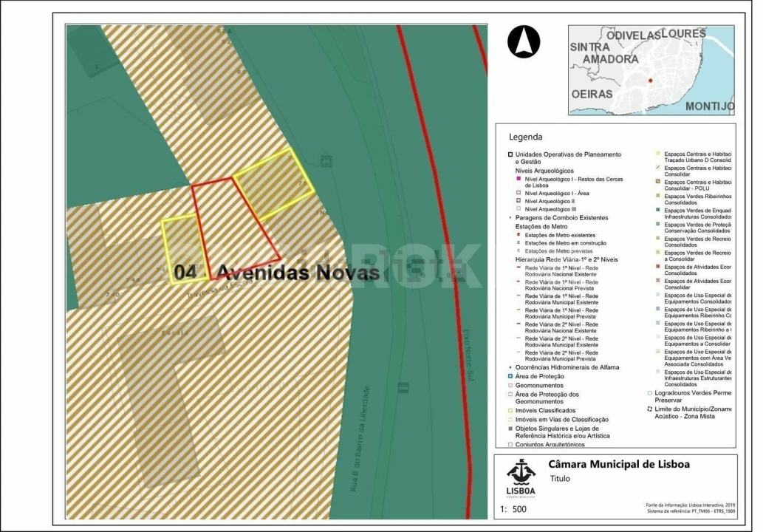Select the Paragens de Comboio Existentes icon
Screen dimensions: 763x532
click(510, 218)
